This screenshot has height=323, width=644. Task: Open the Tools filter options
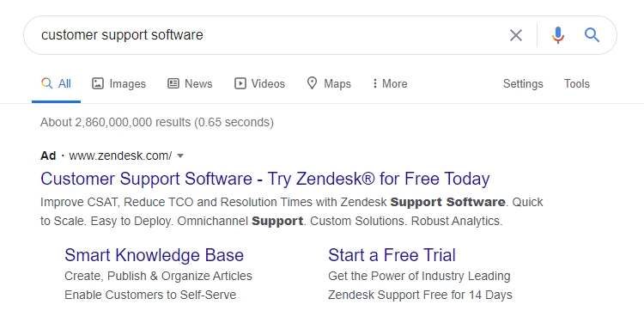(x=577, y=83)
